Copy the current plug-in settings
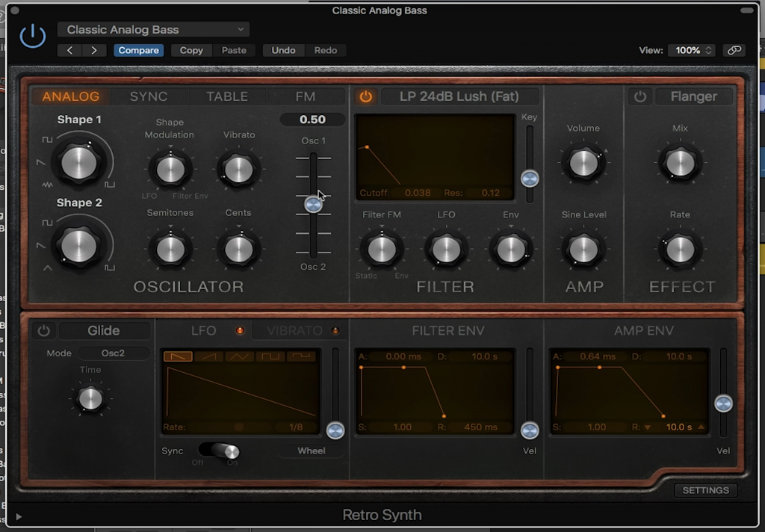 tap(191, 50)
